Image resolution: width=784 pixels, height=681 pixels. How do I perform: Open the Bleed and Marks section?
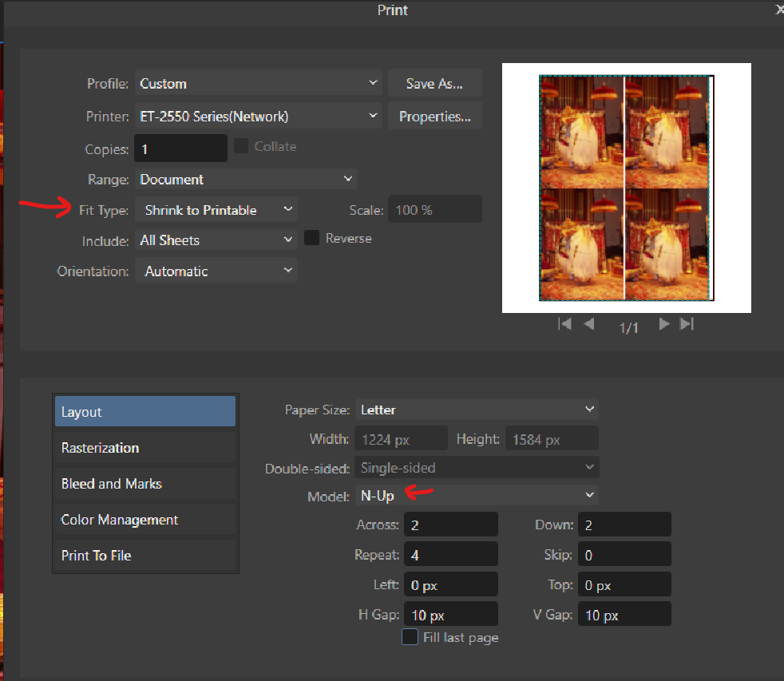pyautogui.click(x=145, y=484)
